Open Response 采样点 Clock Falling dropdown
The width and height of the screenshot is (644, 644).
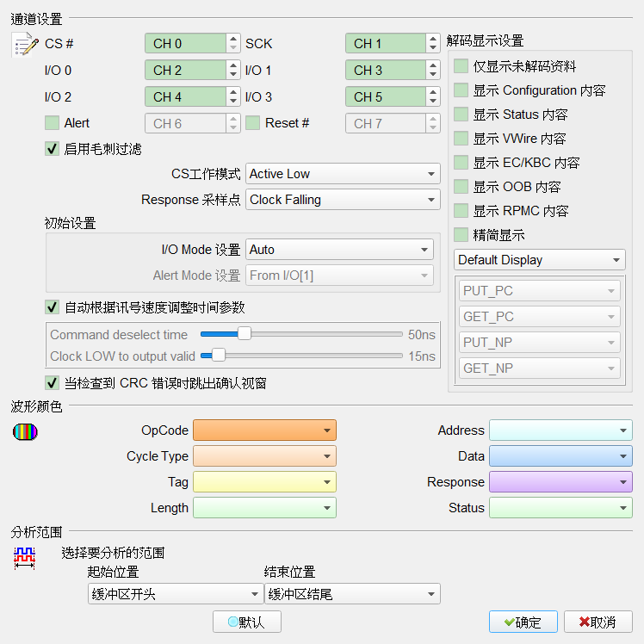pyautogui.click(x=343, y=200)
